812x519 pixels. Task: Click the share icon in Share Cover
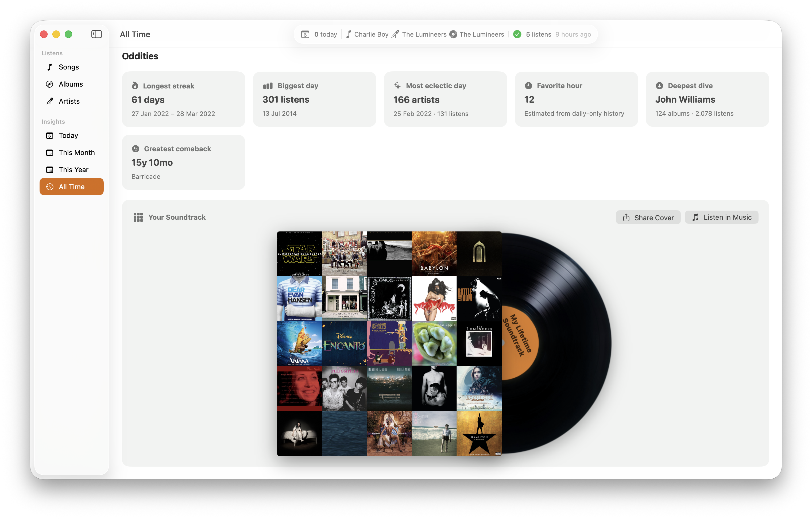click(x=626, y=218)
